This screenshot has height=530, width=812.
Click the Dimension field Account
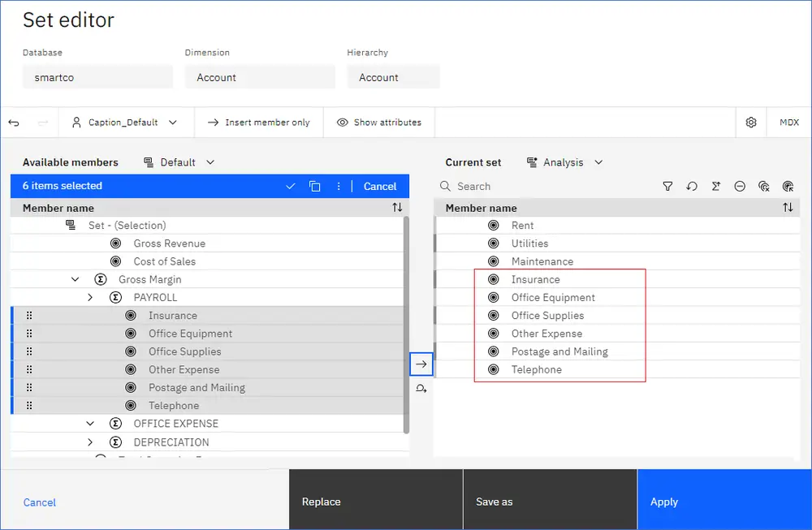click(x=260, y=78)
